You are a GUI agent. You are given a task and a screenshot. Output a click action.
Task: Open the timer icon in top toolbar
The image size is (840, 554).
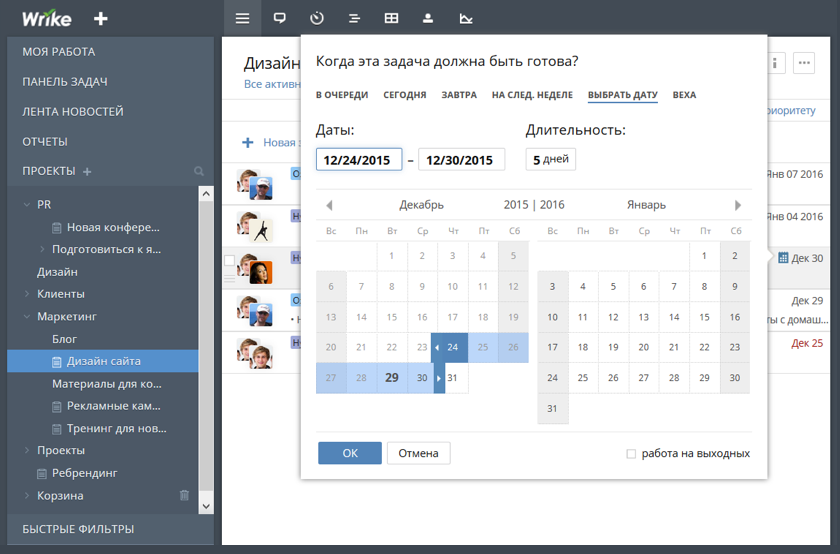coord(317,18)
